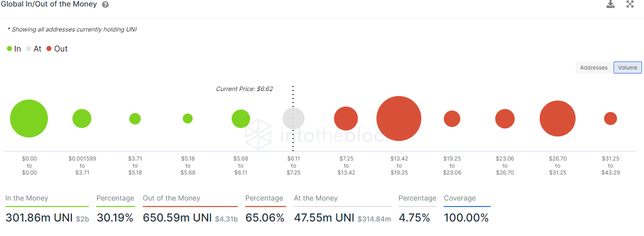The image size is (644, 236).
Task: Click the At the Money label
Action: pyautogui.click(x=316, y=198)
